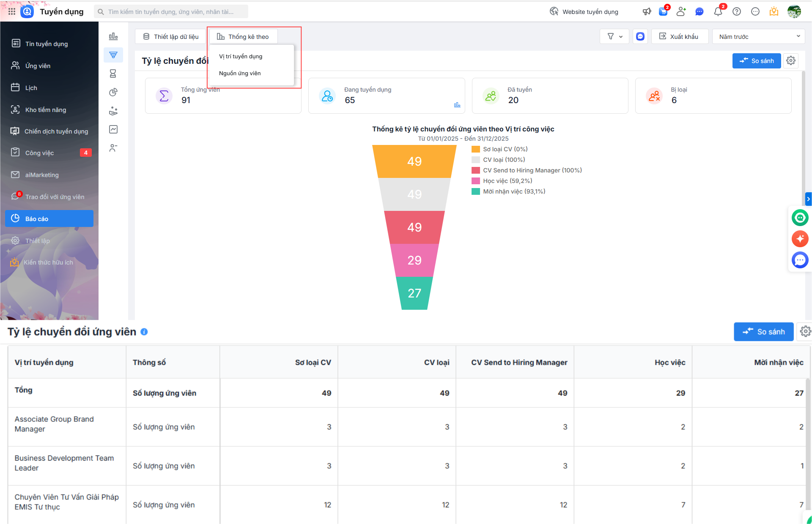Viewport: 812px width, 524px height.
Task: Open chart settings gear next to So sánh
Action: coord(790,61)
